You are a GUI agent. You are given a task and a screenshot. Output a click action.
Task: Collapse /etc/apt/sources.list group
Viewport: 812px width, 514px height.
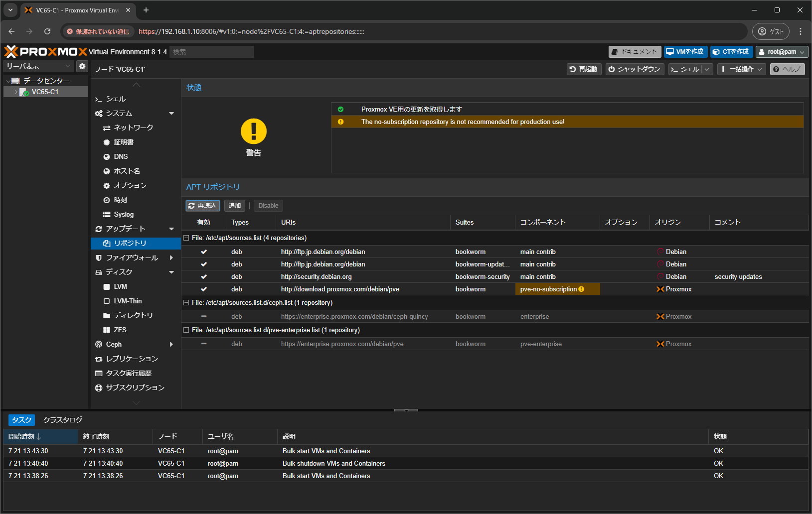coord(186,238)
